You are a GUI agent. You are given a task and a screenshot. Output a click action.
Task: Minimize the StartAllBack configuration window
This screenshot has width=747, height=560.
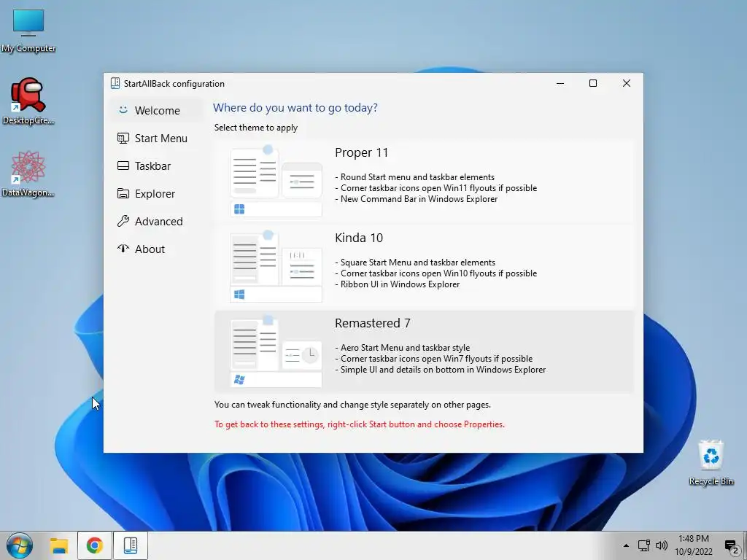click(560, 83)
